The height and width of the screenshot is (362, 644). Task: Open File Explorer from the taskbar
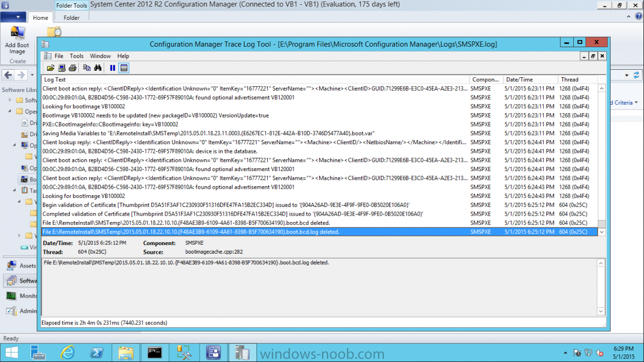click(x=126, y=352)
